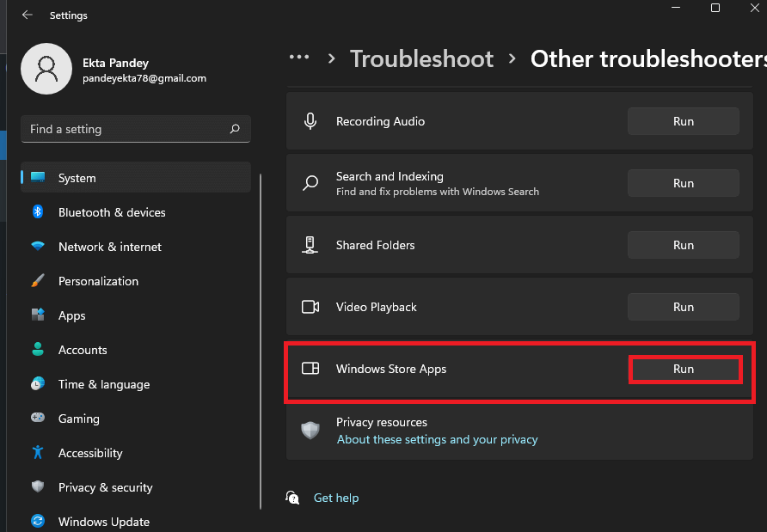The image size is (767, 532).
Task: Select Network & internet in sidebar
Action: click(110, 247)
